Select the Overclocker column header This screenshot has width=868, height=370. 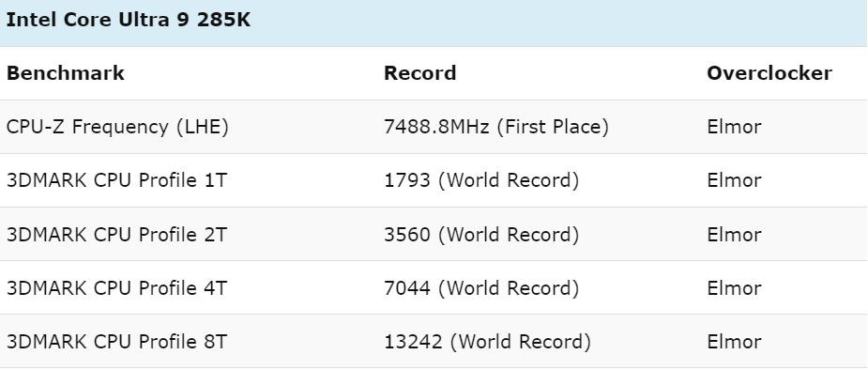click(x=769, y=73)
